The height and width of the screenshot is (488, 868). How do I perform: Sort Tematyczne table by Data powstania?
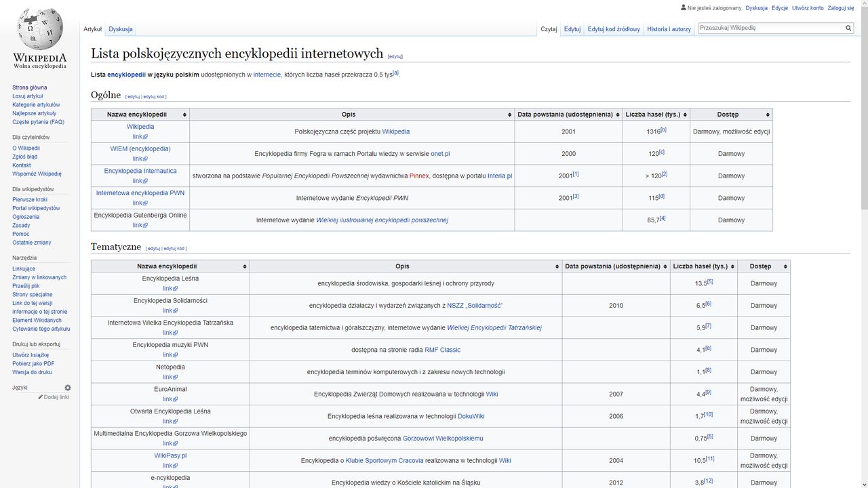click(616, 266)
